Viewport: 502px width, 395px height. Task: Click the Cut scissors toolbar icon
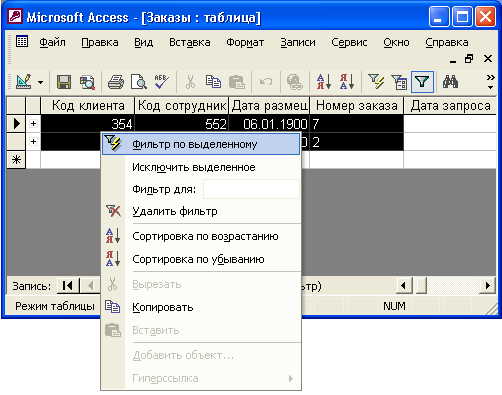click(190, 82)
